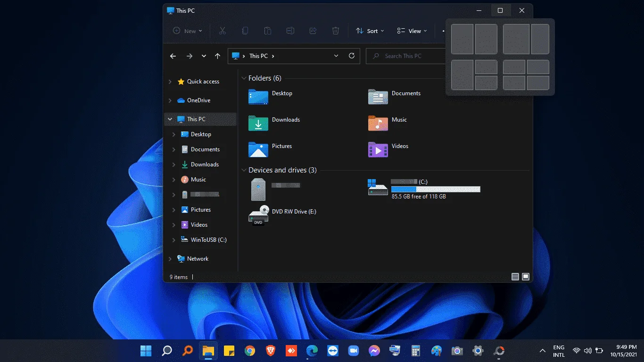Select Videos in navigation tree
This screenshot has height=362, width=644.
pyautogui.click(x=194, y=225)
